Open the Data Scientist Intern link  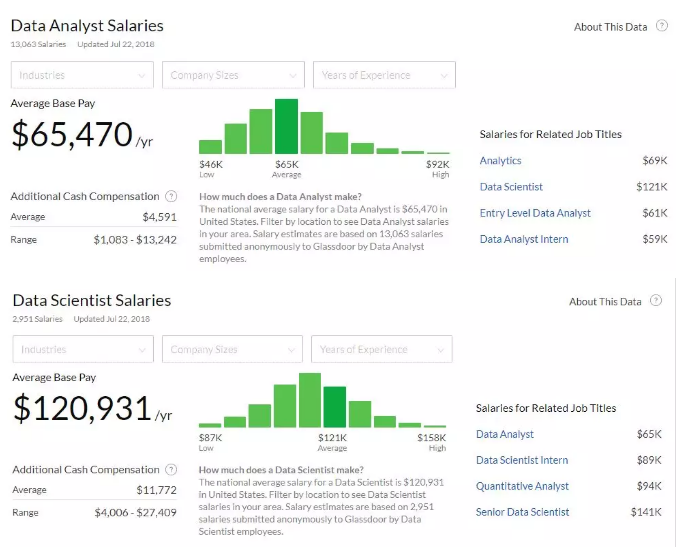[522, 460]
